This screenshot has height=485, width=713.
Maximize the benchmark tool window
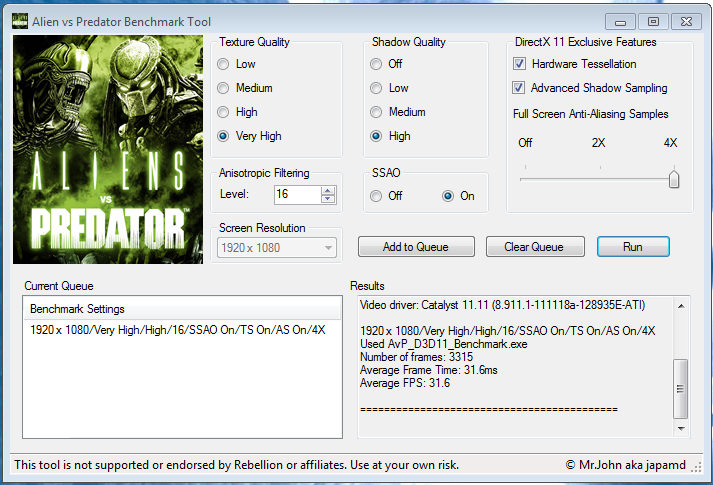[x=653, y=21]
